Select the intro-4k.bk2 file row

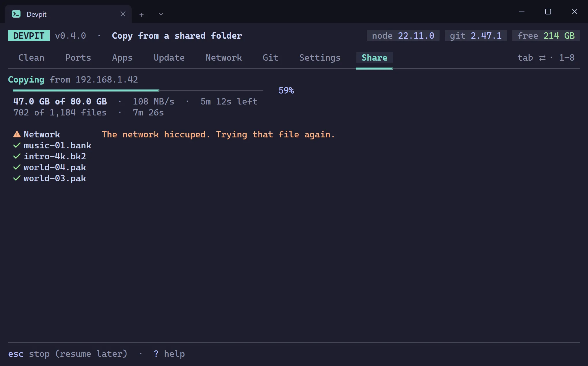[50, 156]
